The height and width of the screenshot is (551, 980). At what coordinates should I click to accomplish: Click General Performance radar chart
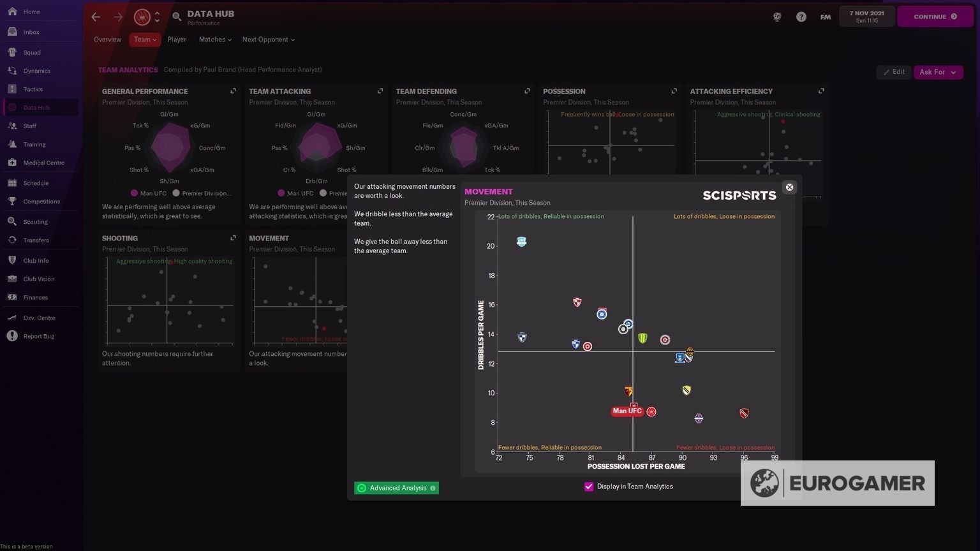[170, 148]
